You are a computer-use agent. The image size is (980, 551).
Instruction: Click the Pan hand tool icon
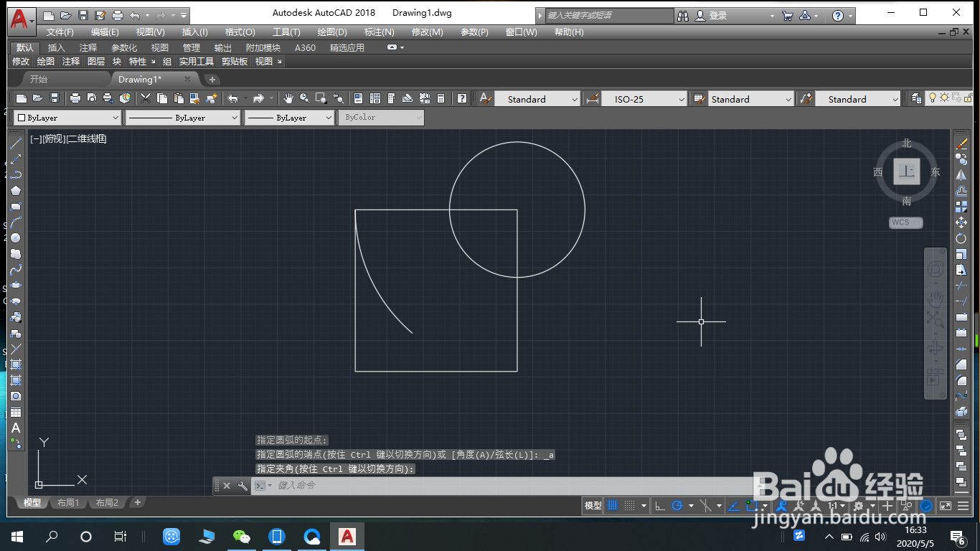point(288,98)
